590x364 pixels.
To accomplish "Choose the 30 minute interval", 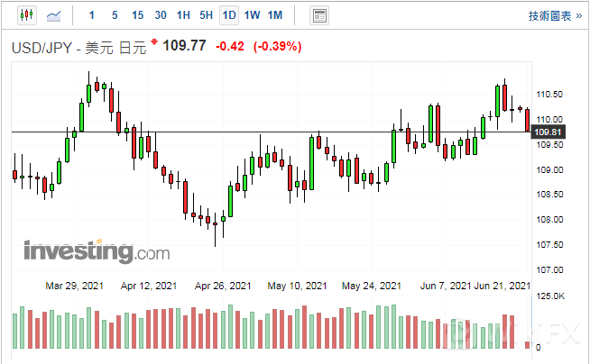I will click(161, 15).
